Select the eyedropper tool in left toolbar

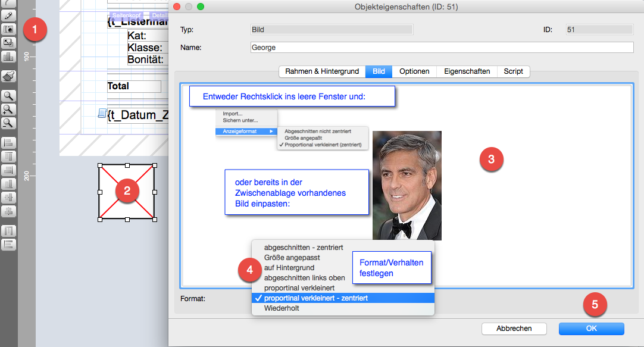(8, 15)
